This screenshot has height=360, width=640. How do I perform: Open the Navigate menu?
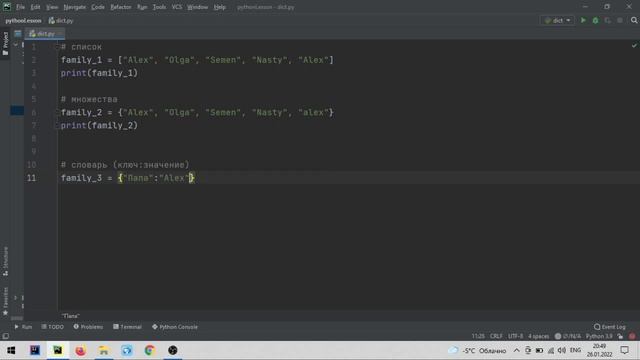click(x=75, y=7)
